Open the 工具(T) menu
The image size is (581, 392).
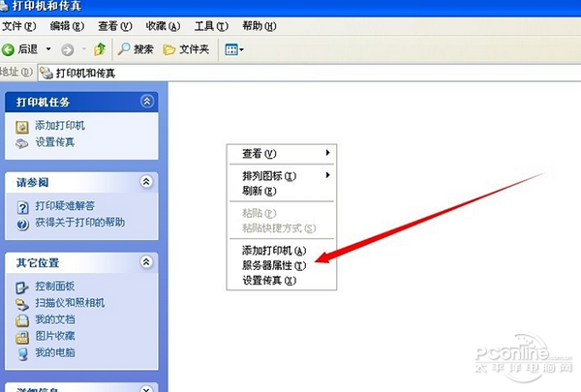coord(211,26)
